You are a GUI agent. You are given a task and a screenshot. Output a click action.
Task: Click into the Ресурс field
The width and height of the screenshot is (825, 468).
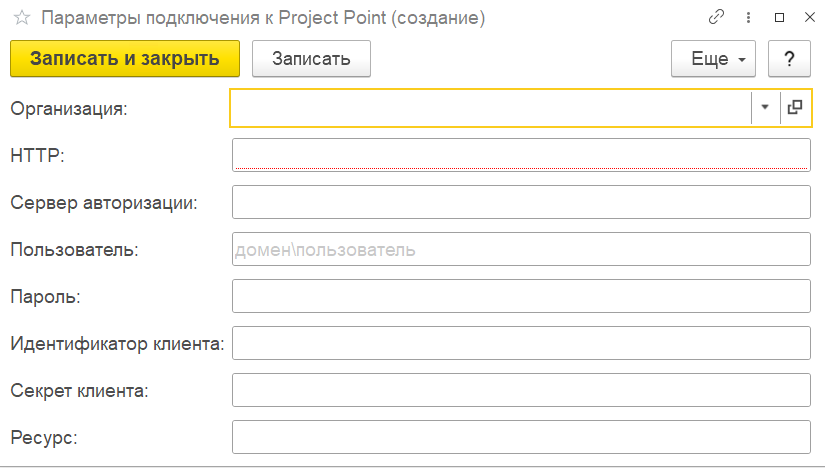pyautogui.click(x=520, y=437)
